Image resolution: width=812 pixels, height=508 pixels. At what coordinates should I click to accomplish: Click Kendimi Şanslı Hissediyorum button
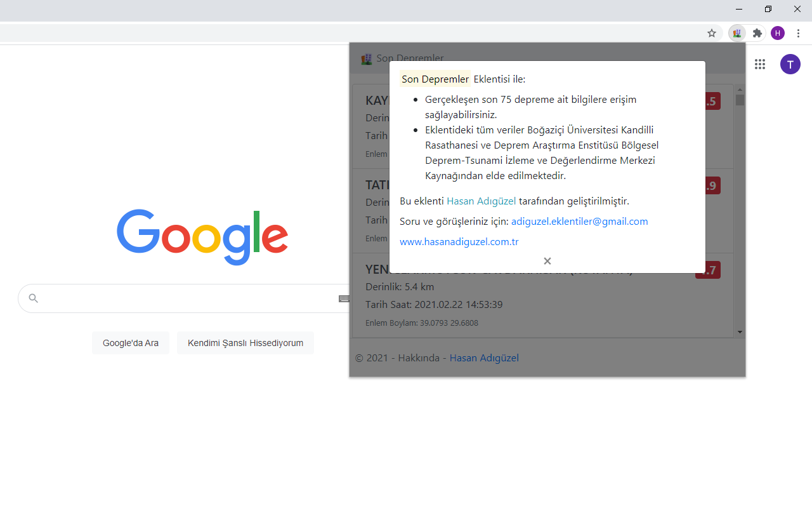246,343
